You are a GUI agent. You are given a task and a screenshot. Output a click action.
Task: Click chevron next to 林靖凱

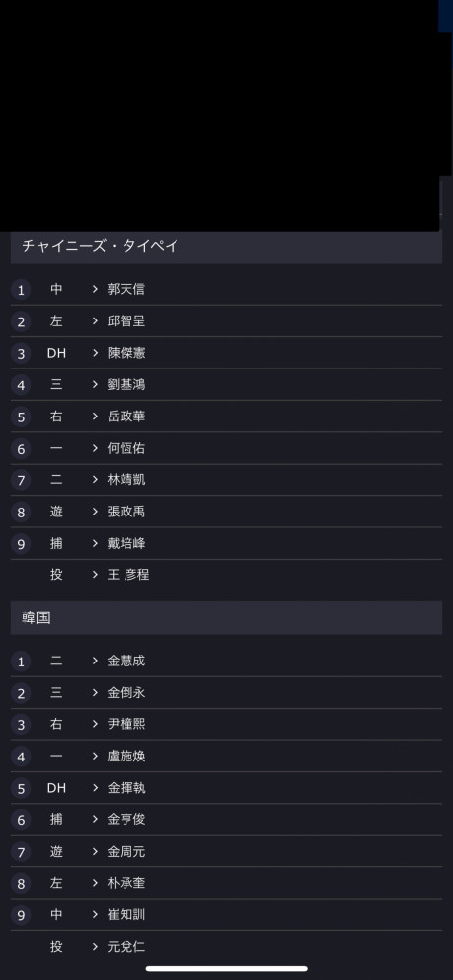(x=96, y=479)
